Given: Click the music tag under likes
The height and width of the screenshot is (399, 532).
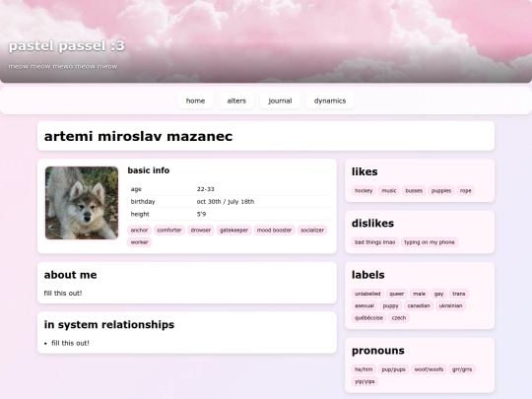Looking at the screenshot, I should click(x=389, y=191).
